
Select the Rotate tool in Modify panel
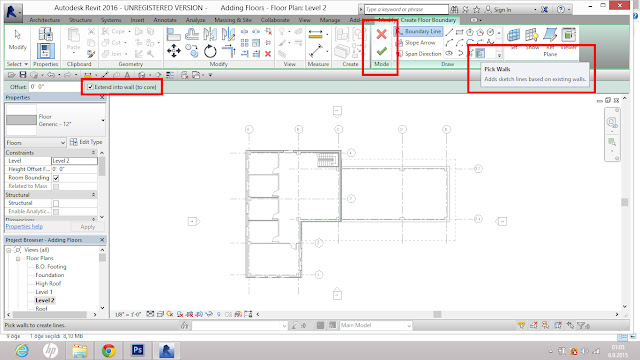coord(210,51)
